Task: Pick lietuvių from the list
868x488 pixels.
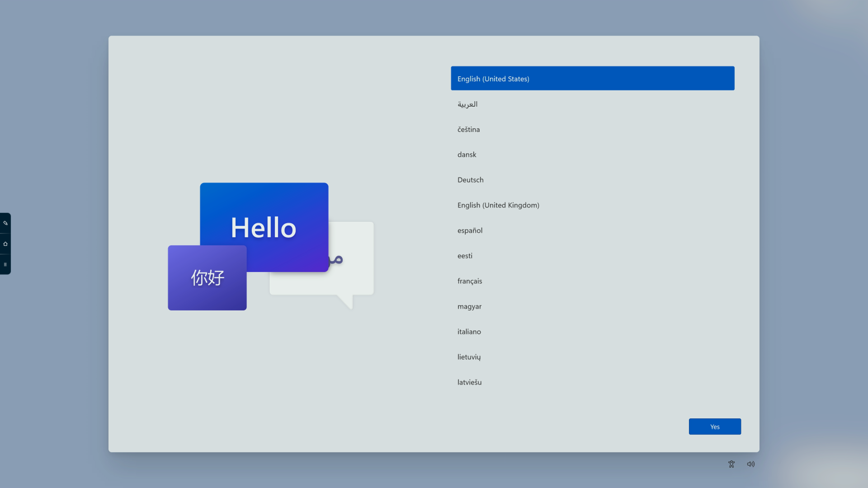Action: pyautogui.click(x=469, y=357)
